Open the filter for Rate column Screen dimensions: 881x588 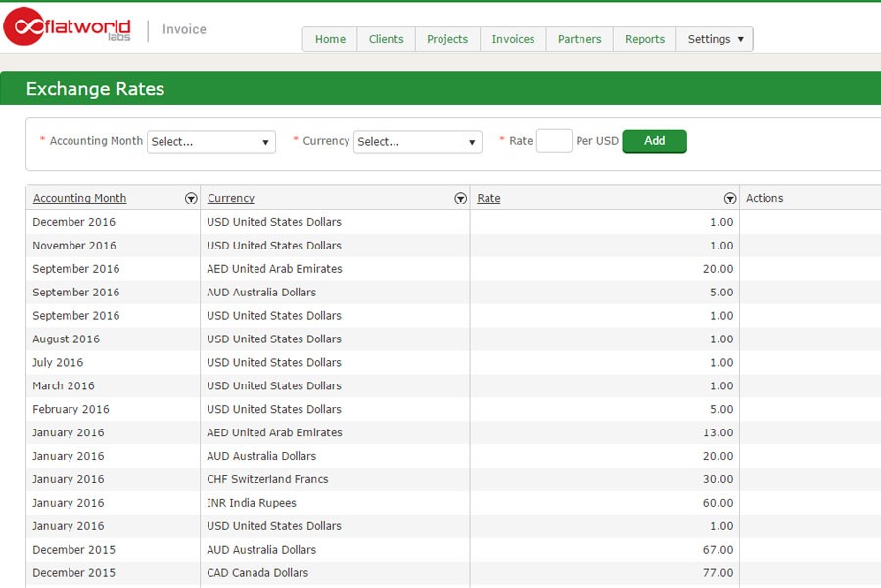[730, 198]
